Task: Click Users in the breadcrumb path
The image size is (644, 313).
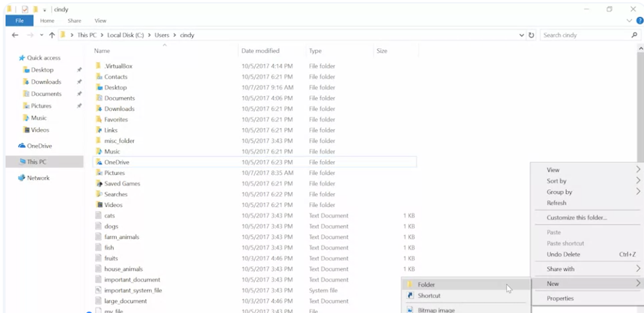Action: (162, 35)
